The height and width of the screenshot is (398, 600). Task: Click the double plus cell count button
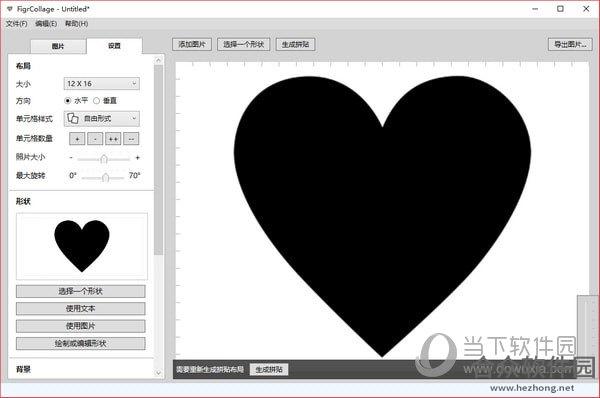click(113, 139)
